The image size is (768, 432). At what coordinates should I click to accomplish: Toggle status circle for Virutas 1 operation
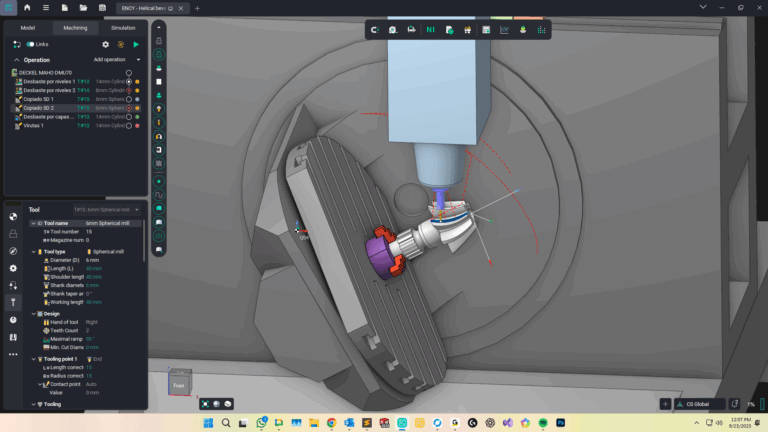129,126
